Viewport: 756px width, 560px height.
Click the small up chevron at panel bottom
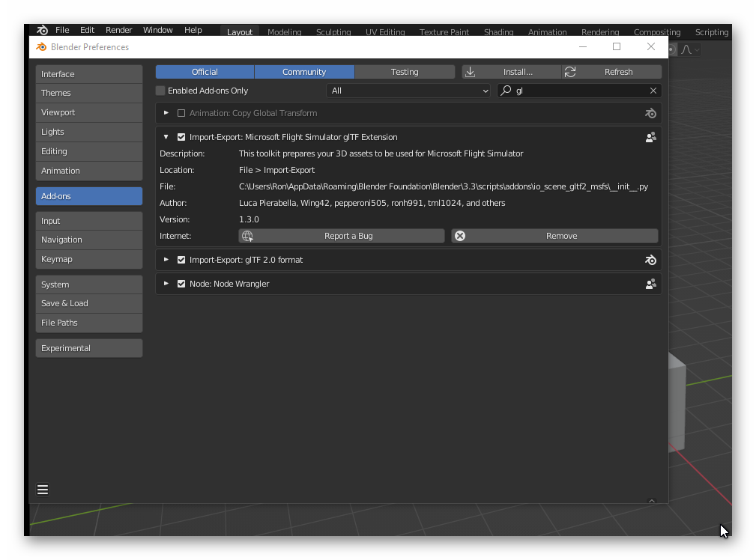(x=651, y=501)
